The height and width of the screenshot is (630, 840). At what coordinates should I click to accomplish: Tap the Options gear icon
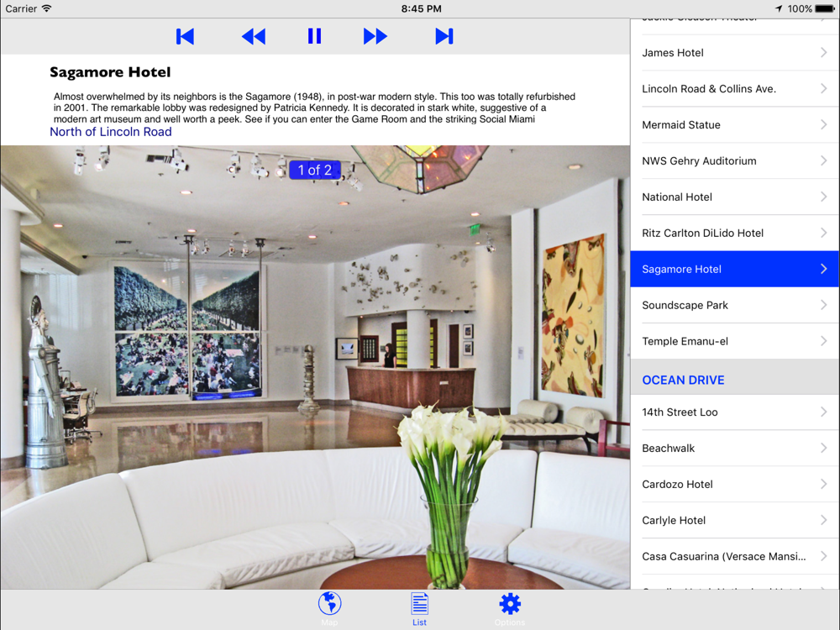click(510, 603)
